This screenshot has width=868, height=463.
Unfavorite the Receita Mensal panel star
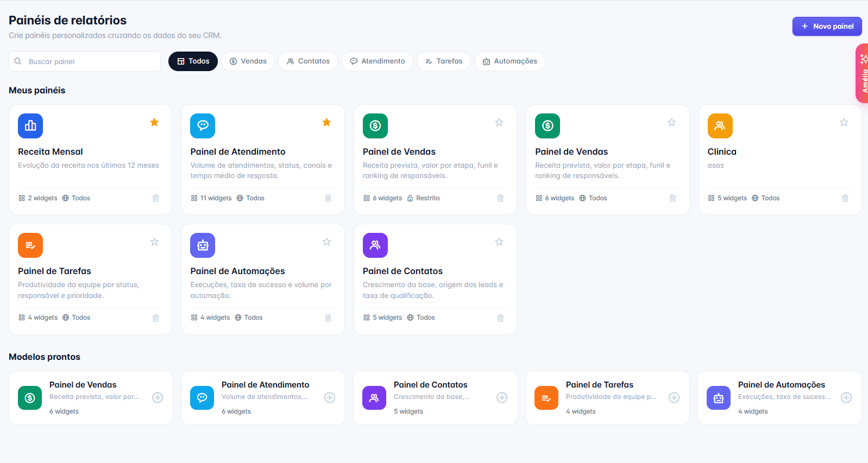coord(154,123)
